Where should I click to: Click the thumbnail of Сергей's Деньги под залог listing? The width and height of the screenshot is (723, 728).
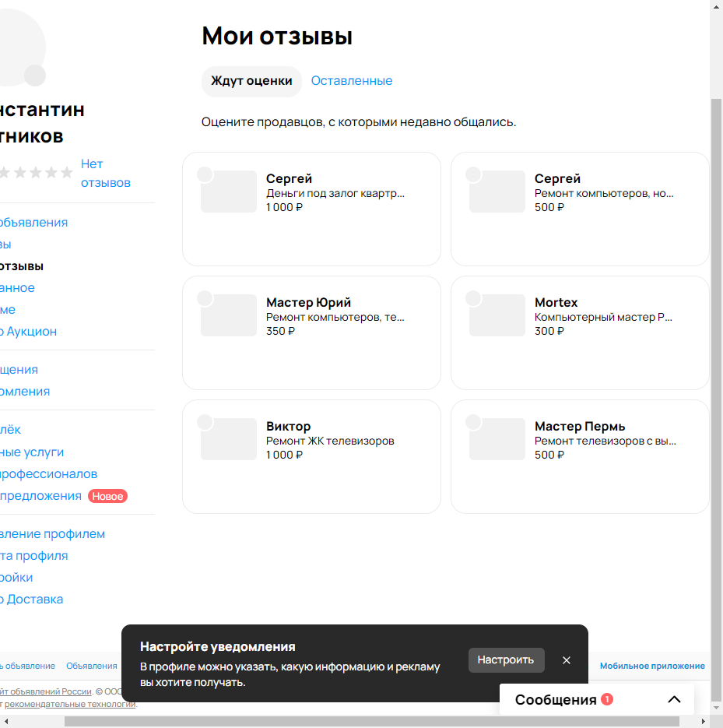click(x=229, y=192)
